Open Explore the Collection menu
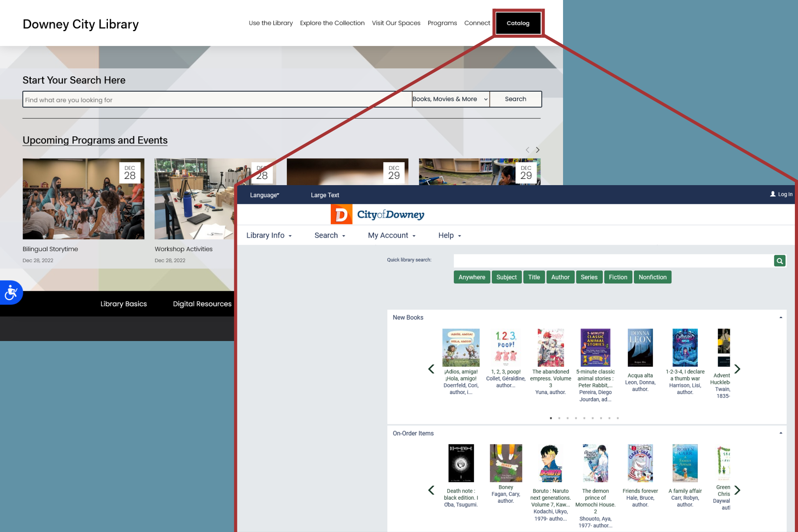 pos(332,23)
